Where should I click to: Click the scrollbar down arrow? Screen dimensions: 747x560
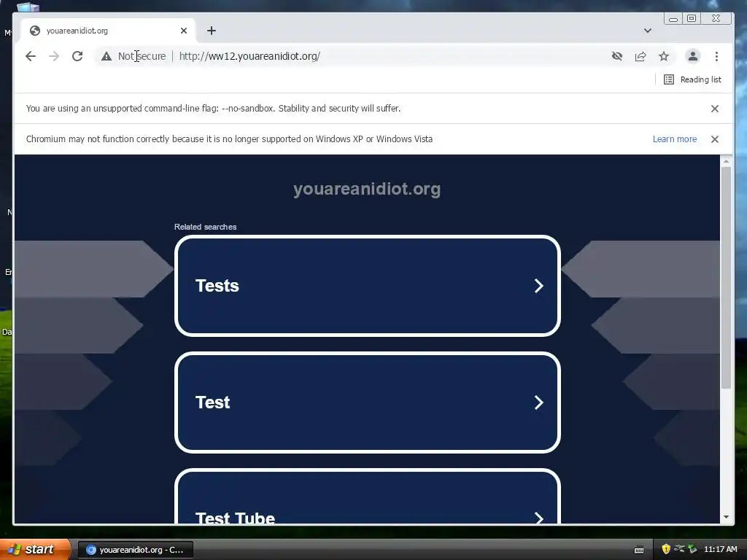point(726,517)
